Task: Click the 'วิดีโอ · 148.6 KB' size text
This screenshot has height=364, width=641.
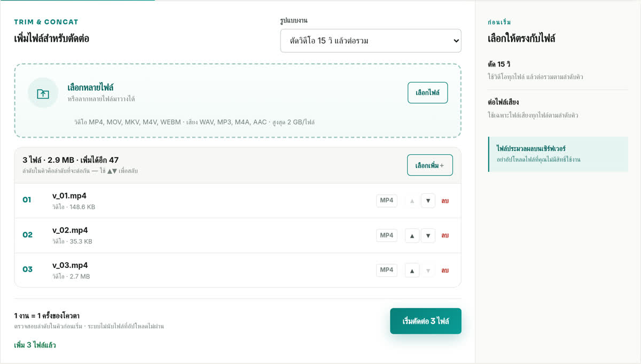Action: [74, 207]
